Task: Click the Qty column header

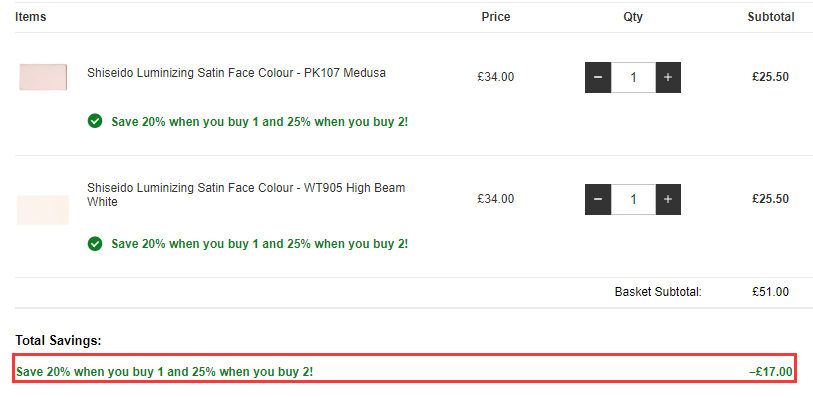Action: [x=633, y=17]
